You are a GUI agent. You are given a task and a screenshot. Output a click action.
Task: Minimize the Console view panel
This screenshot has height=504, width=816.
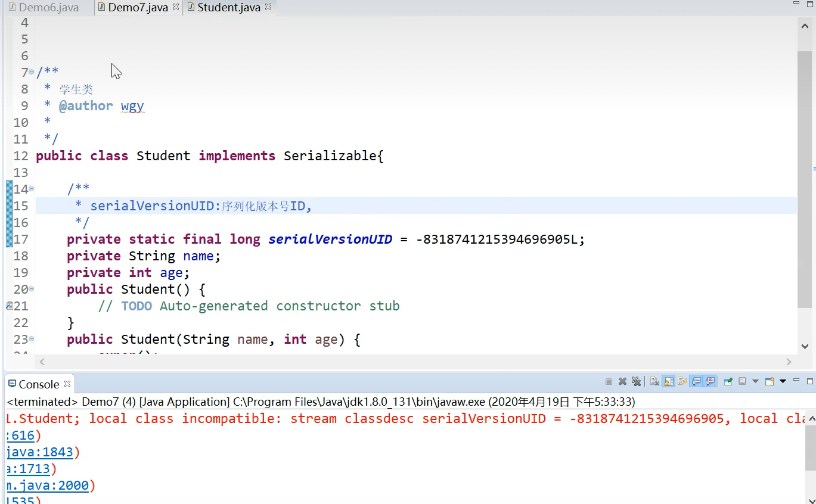pos(796,380)
